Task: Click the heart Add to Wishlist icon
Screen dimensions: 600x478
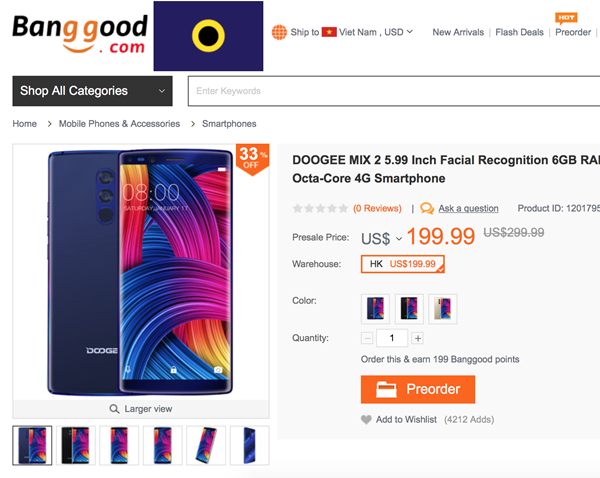Action: (366, 419)
